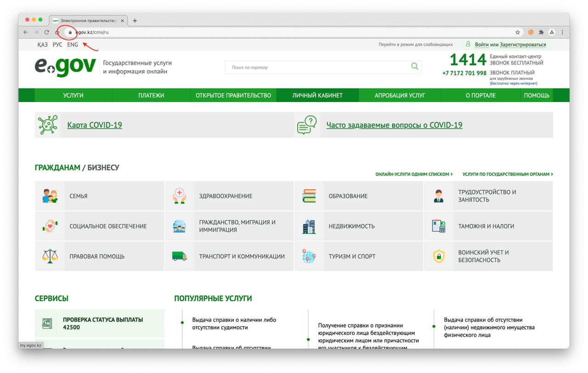
Task: Click the profile avatar icon in toolbar
Action: point(552,32)
